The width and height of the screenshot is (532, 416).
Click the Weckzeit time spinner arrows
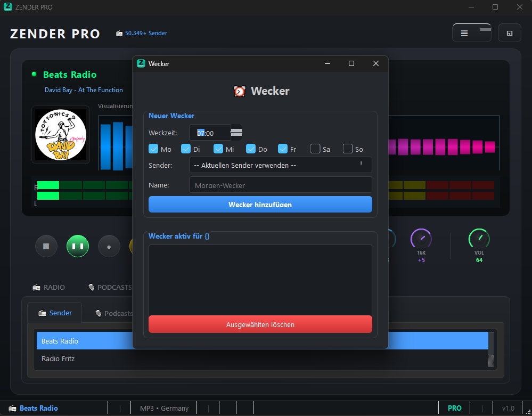tap(236, 132)
